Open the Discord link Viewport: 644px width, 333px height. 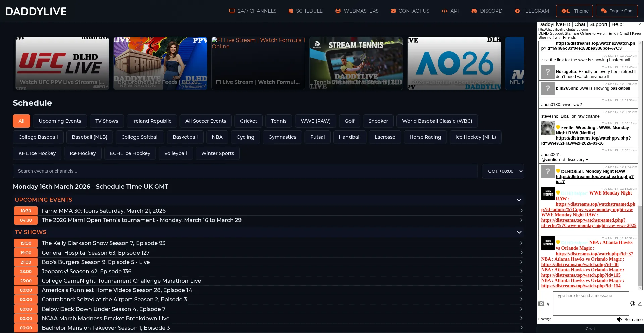coord(487,11)
